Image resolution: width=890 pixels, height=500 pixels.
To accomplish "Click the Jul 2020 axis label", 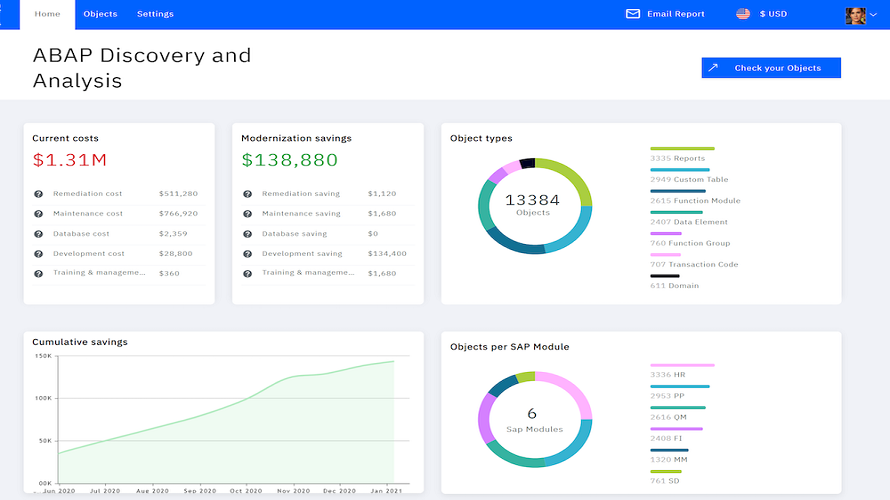I will coord(105,491).
